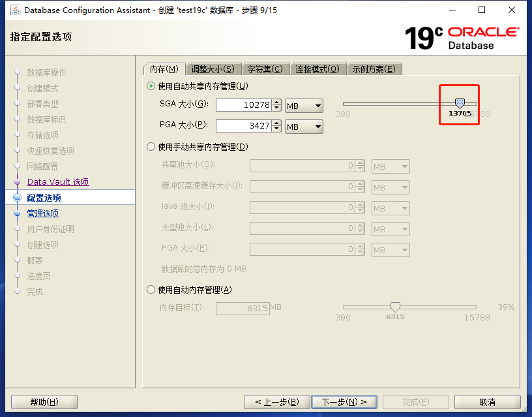Viewport: 532px width, 417px height.
Task: Decrease SGA size with spinner down arrow
Action: pyautogui.click(x=277, y=108)
